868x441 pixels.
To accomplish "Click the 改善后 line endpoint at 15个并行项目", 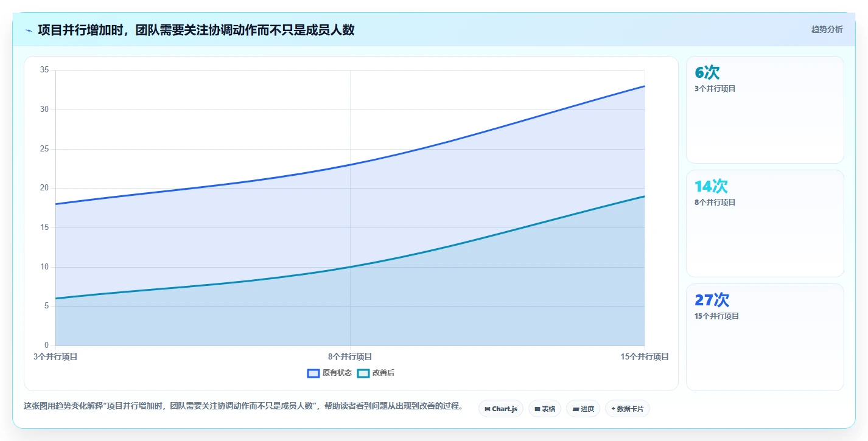I will pyautogui.click(x=645, y=196).
